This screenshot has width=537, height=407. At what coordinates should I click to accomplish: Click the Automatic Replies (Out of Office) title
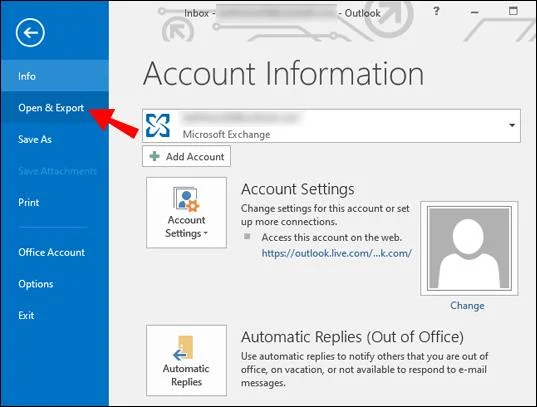(x=352, y=337)
